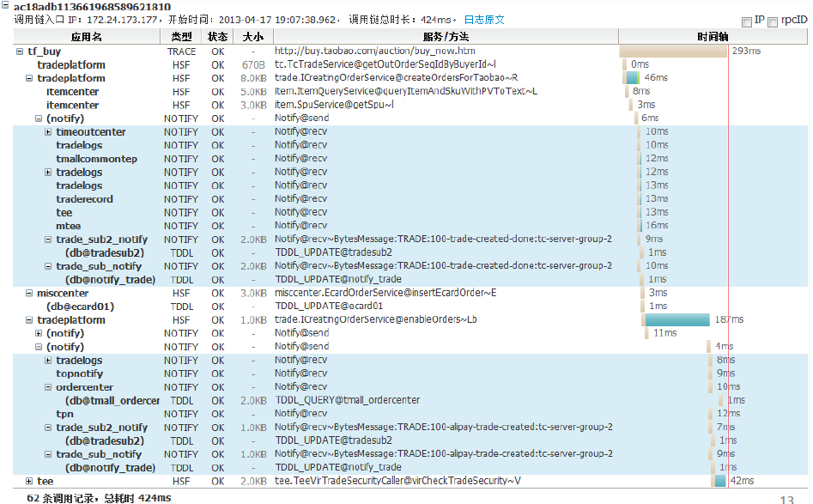Open the 日志原文 link
This screenshot has width=813, height=504.
pos(483,20)
